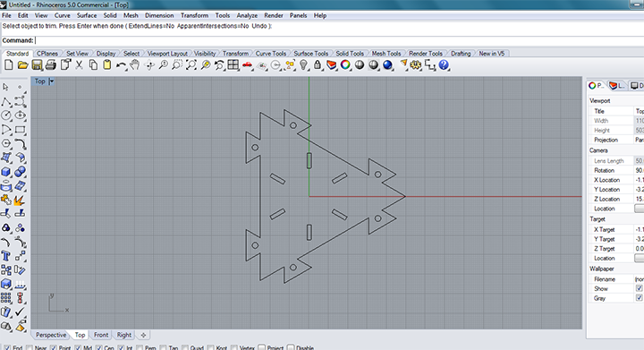
Task: Click the ExtendLines=No command option
Action: (151, 26)
